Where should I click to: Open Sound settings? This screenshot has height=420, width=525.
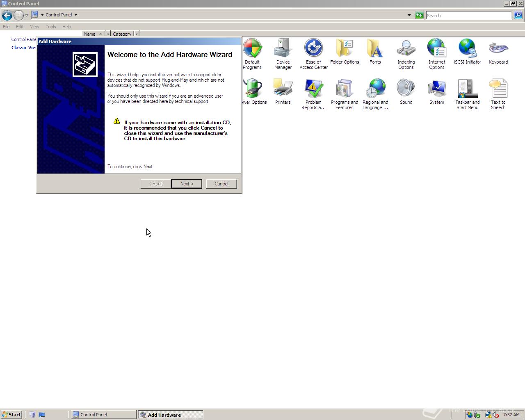coord(406,92)
